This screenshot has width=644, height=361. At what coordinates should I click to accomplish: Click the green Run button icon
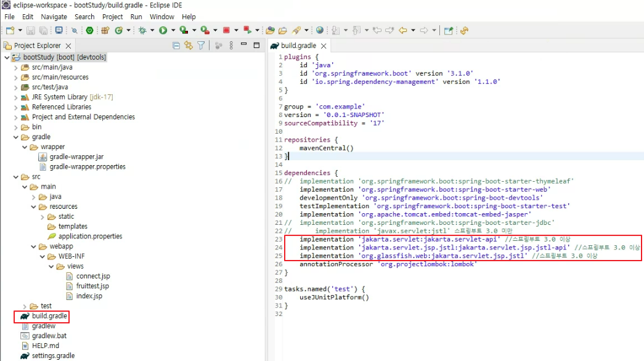(163, 30)
